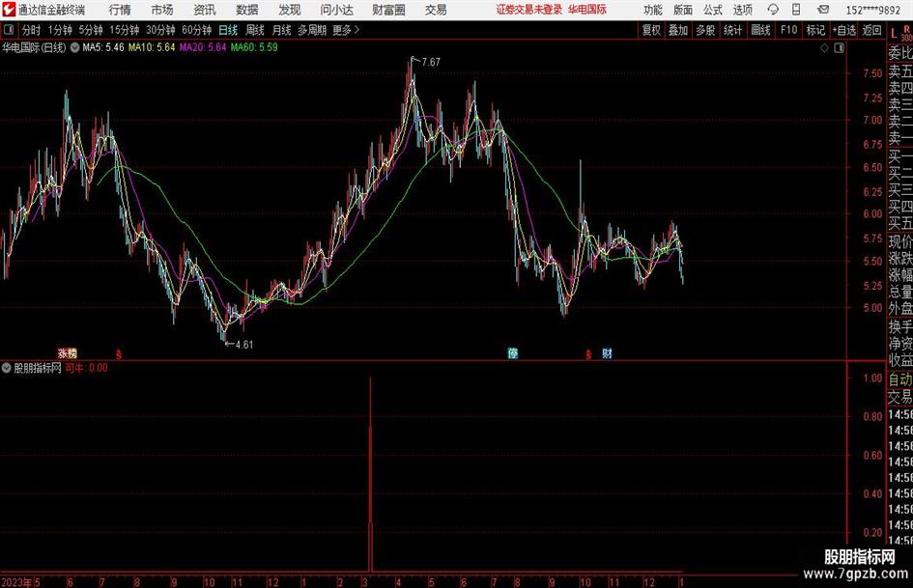Viewport: 913px width, 588px height.
Task: Switch to the 月线 period tab
Action: tap(282, 30)
